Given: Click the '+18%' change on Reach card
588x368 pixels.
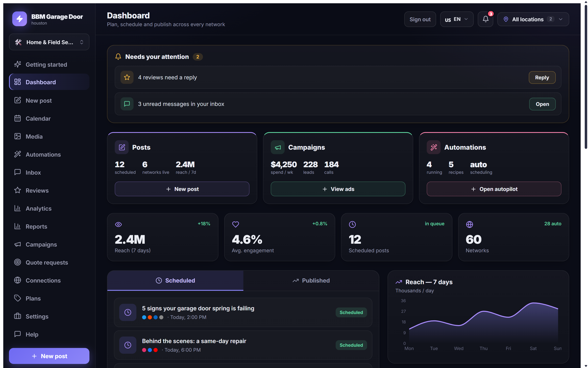Looking at the screenshot, I should click(204, 223).
